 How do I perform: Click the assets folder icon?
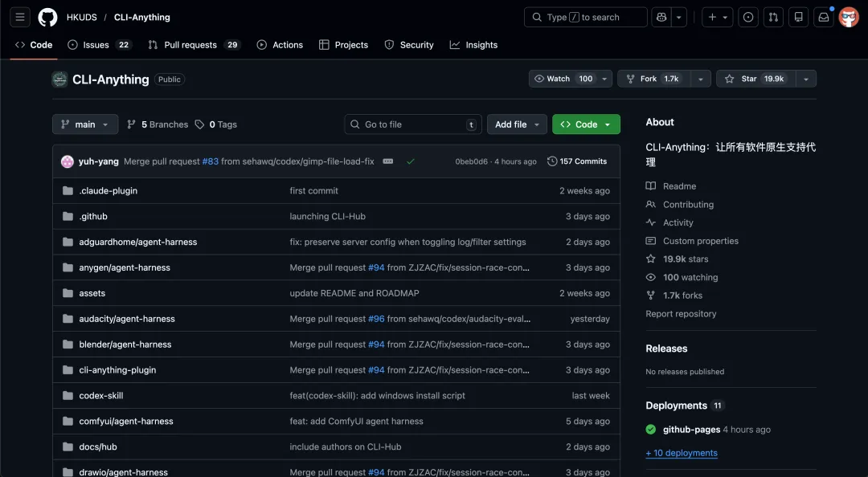(x=68, y=293)
